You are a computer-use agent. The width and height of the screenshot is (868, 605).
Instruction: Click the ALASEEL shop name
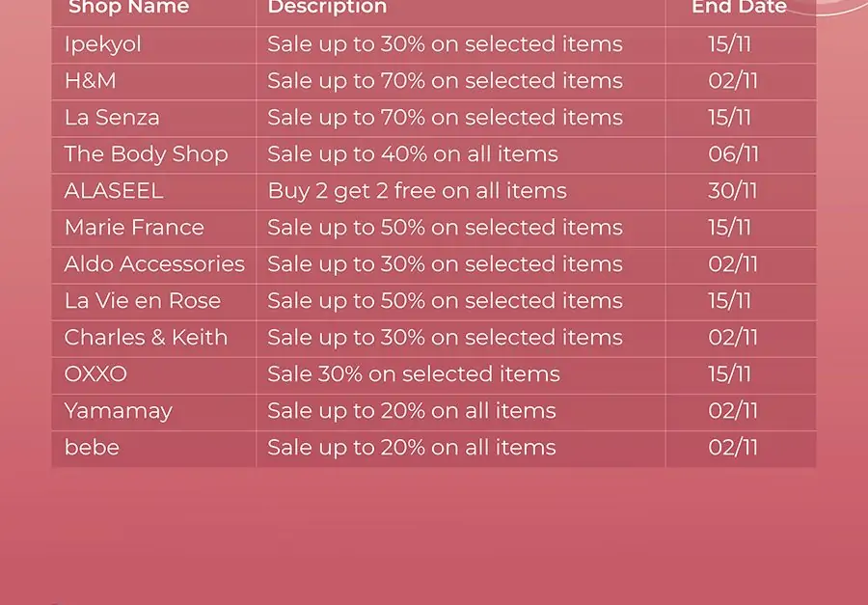pyautogui.click(x=114, y=191)
